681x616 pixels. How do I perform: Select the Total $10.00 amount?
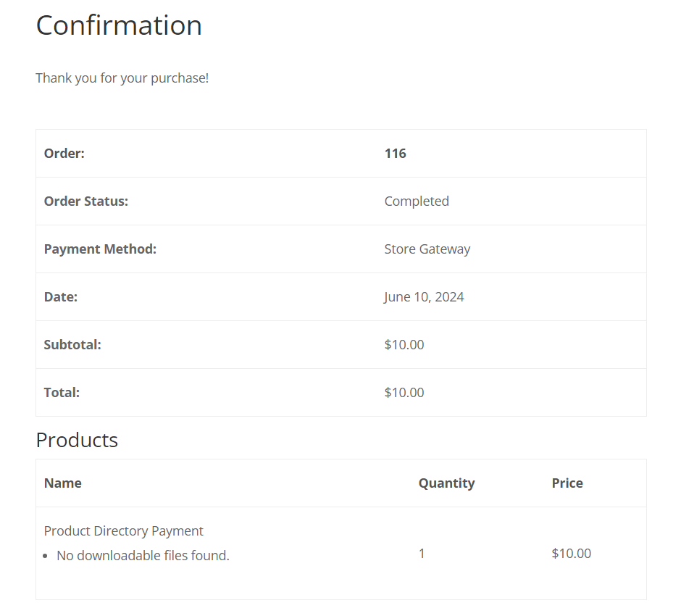[404, 392]
